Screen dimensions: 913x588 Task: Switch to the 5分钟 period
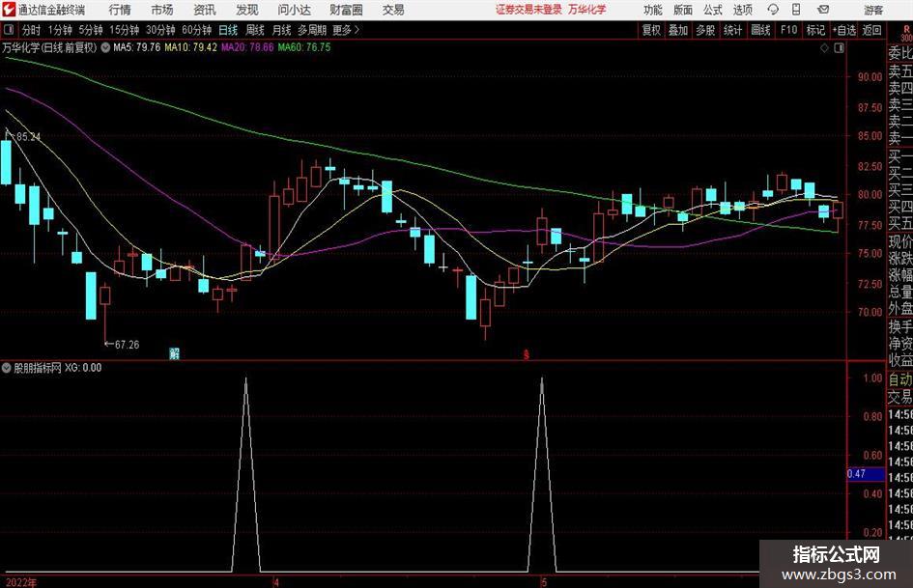pyautogui.click(x=91, y=30)
